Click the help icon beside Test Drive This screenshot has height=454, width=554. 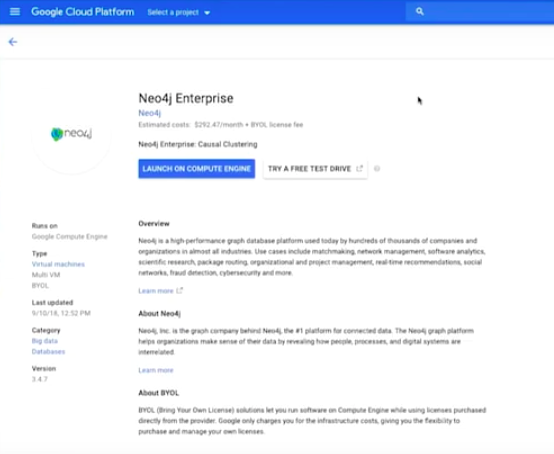click(x=377, y=169)
